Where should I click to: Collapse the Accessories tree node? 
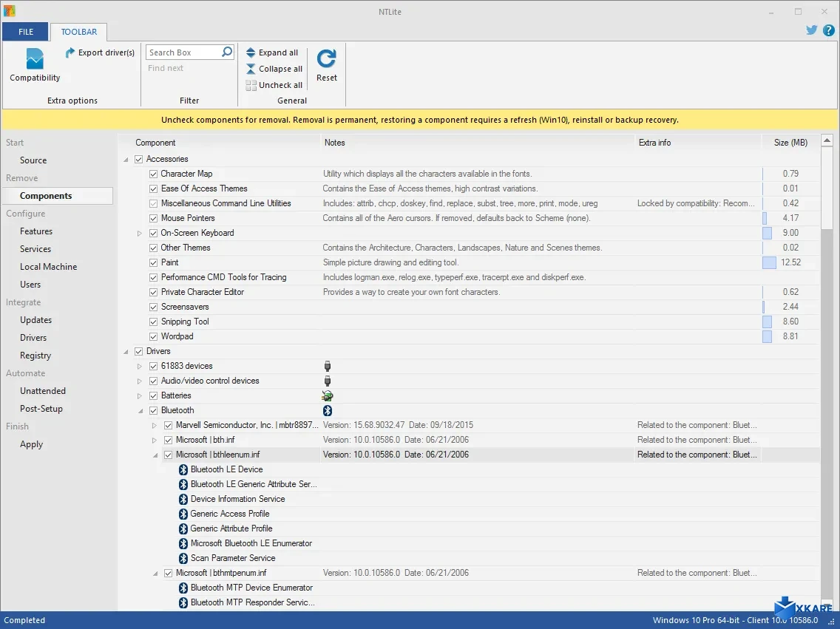[x=126, y=160]
